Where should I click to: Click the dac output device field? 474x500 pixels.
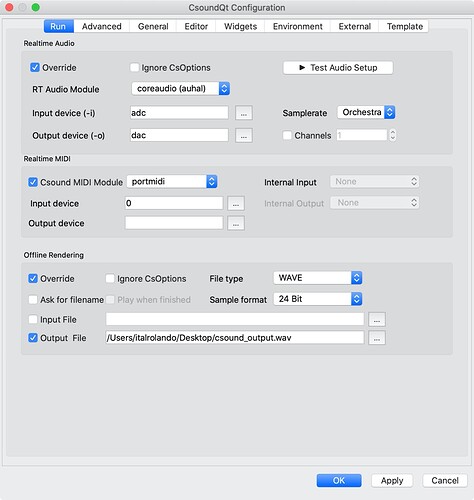click(x=179, y=135)
